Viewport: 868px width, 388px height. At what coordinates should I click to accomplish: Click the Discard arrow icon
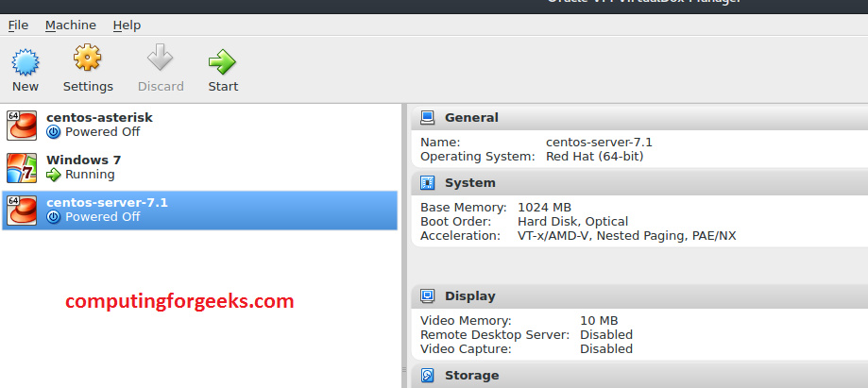tap(160, 58)
